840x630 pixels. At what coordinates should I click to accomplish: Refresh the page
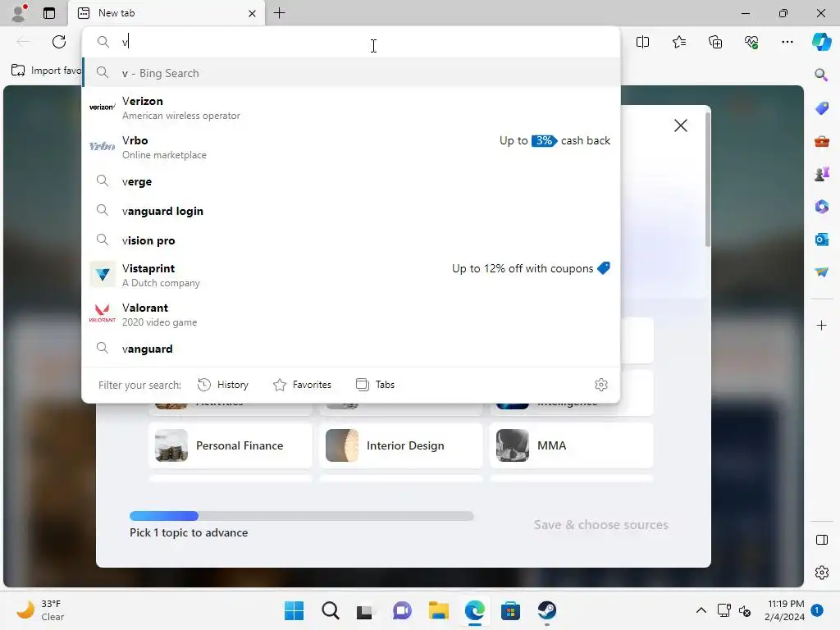click(59, 42)
